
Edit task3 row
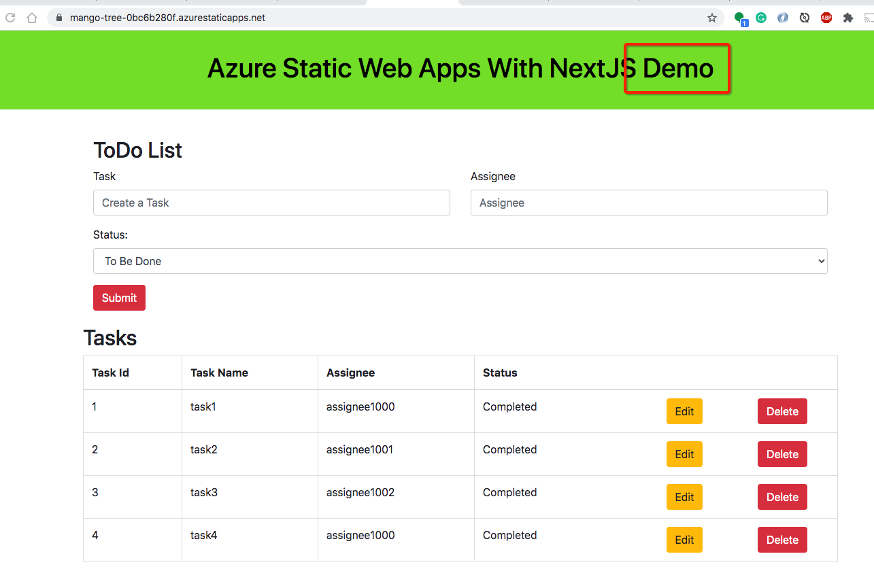(684, 497)
